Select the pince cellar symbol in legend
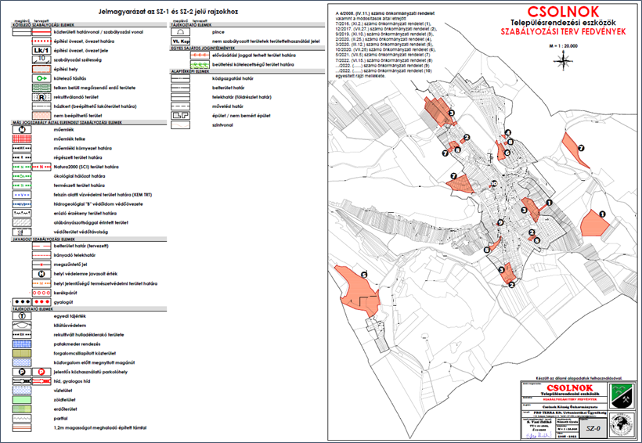This screenshot has width=642, height=443. coord(181,31)
